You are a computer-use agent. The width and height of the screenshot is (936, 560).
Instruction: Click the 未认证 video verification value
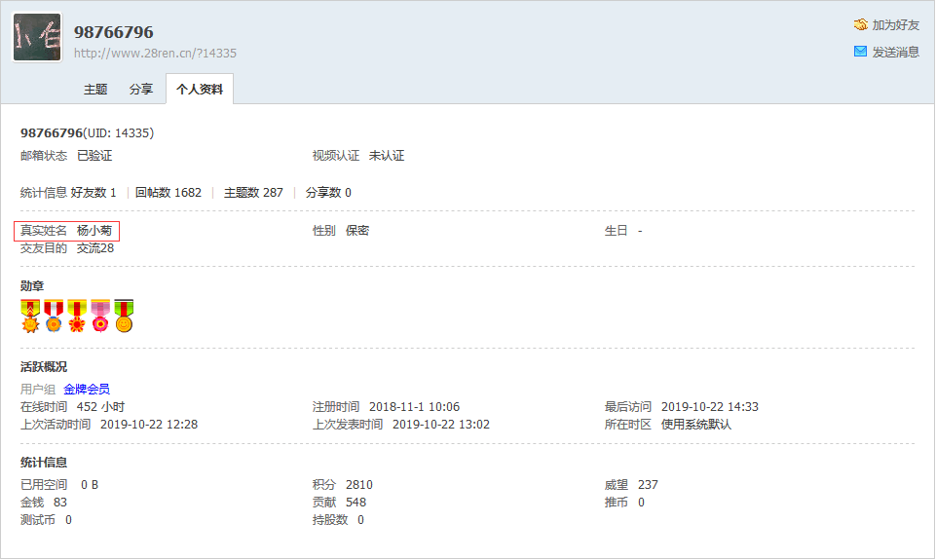point(387,156)
